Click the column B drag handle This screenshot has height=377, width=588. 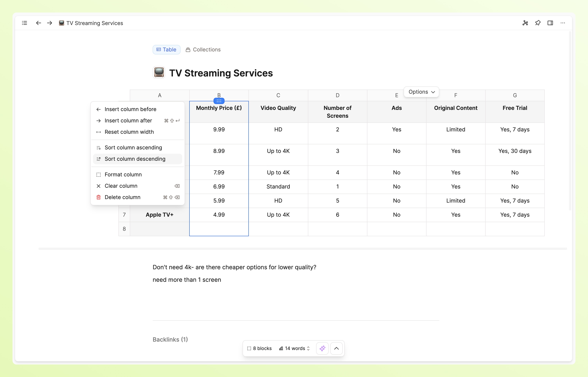click(219, 101)
